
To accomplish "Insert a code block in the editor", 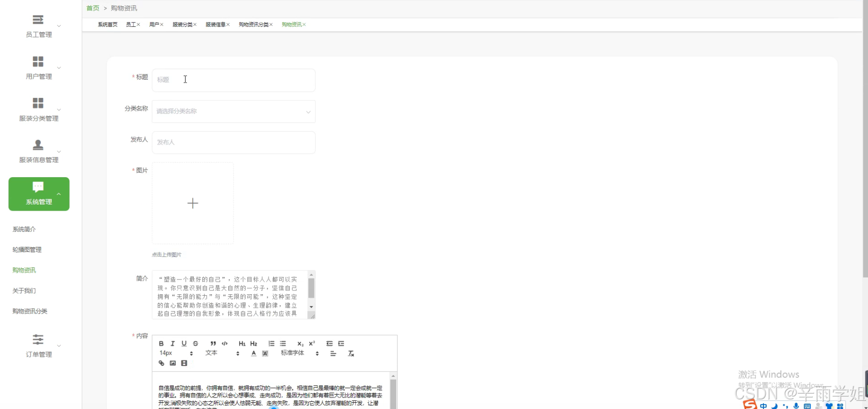I will point(224,344).
